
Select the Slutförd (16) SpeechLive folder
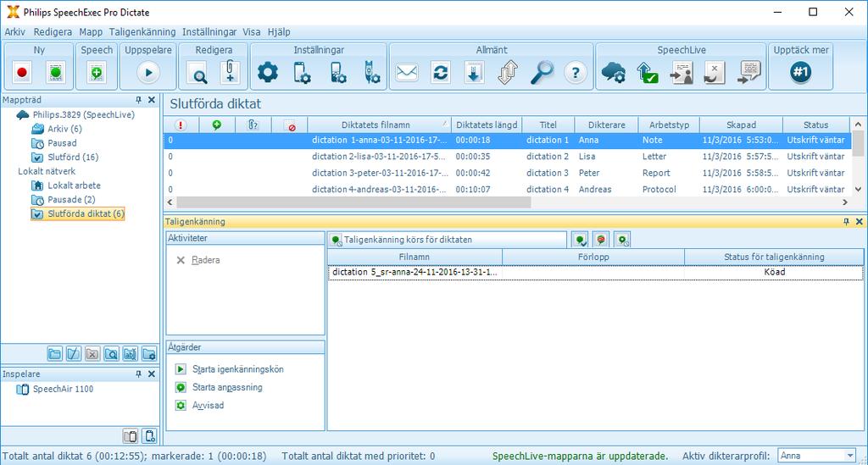73,157
